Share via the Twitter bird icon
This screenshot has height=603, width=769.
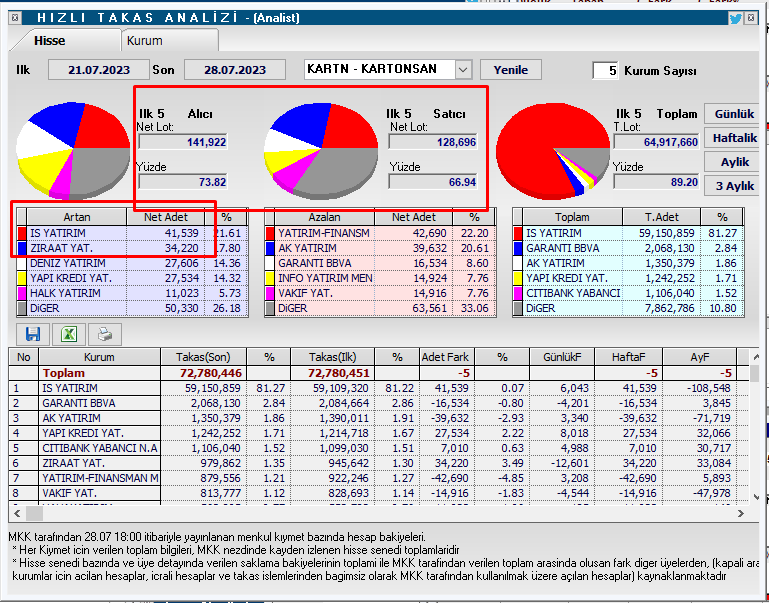point(735,19)
